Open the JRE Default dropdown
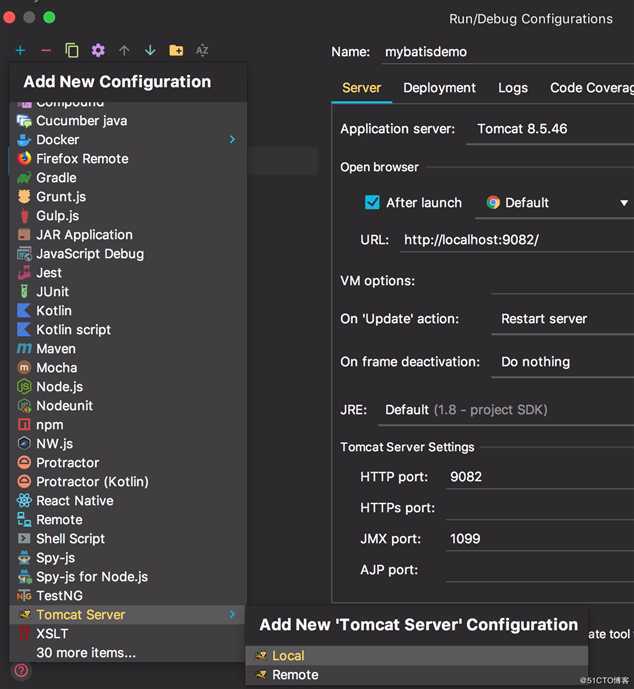 click(x=506, y=410)
